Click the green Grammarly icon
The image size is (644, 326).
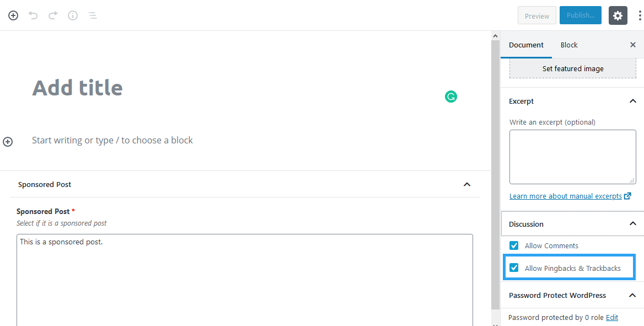point(451,97)
